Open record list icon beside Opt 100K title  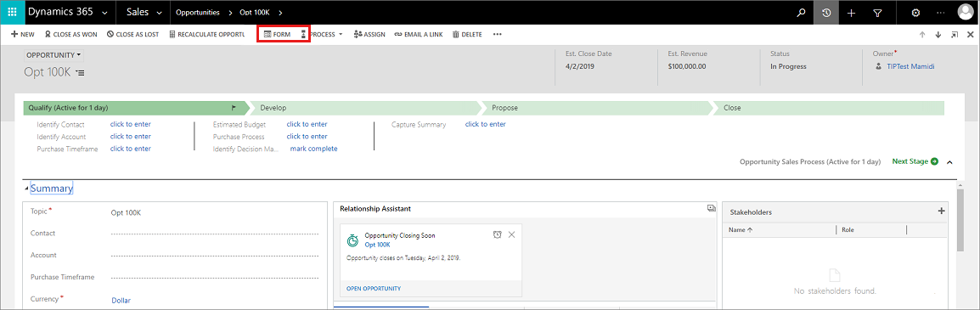(x=80, y=73)
